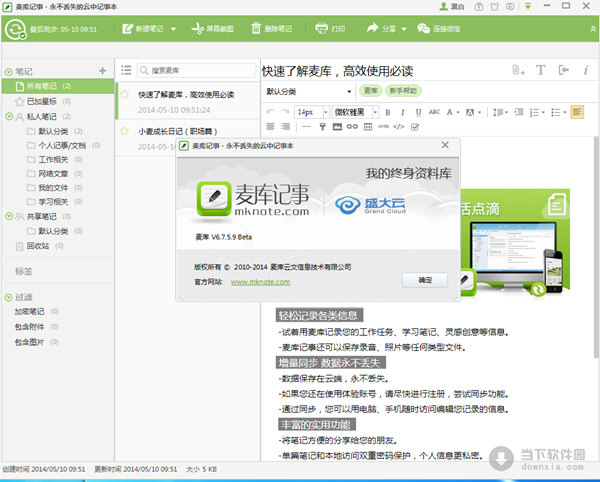Add a new notebook with the plus icon
The image size is (600, 482).
tap(103, 71)
